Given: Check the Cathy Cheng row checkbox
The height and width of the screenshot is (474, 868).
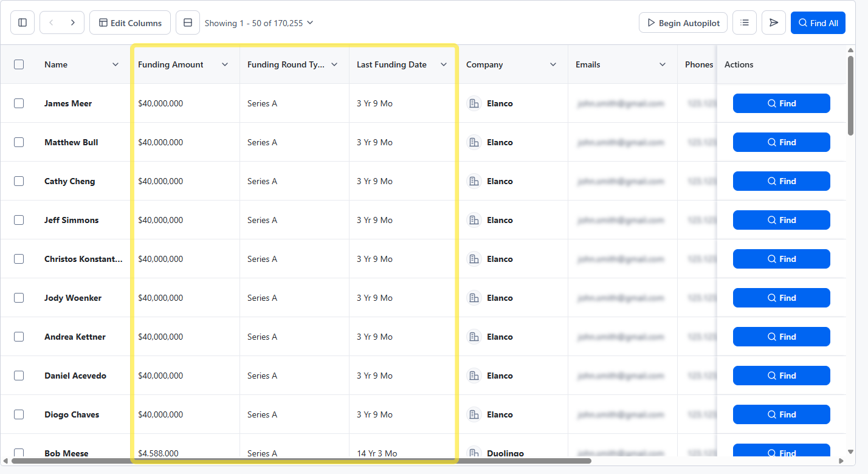Looking at the screenshot, I should tap(19, 181).
